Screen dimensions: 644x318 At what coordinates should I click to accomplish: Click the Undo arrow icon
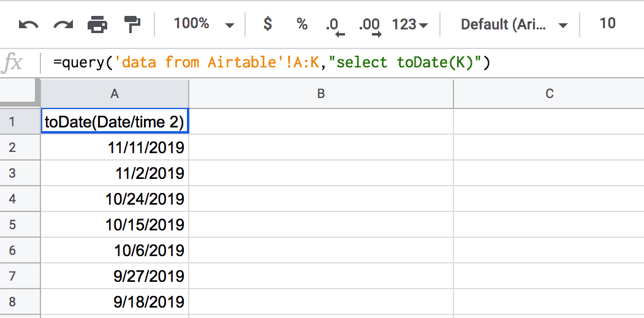click(x=28, y=25)
